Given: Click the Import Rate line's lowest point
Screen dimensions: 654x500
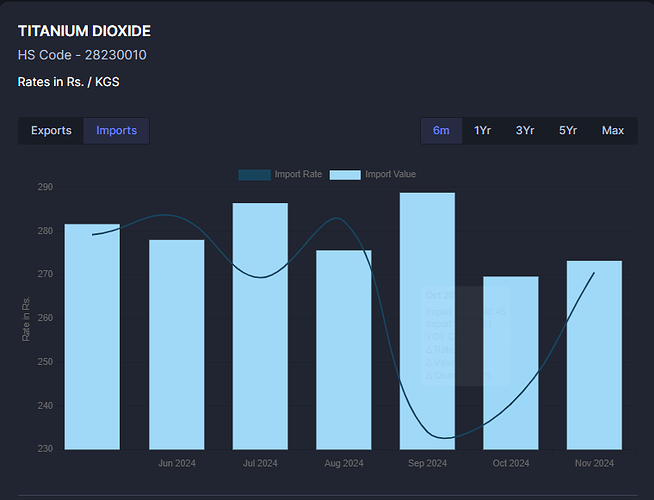Looking at the screenshot, I should click(x=446, y=438).
